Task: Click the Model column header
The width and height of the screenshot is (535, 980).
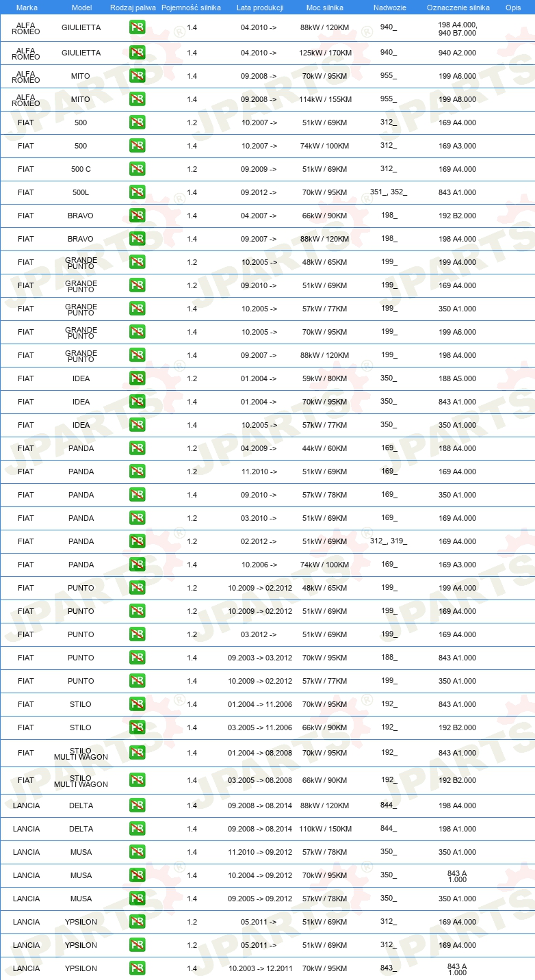Action: [81, 8]
